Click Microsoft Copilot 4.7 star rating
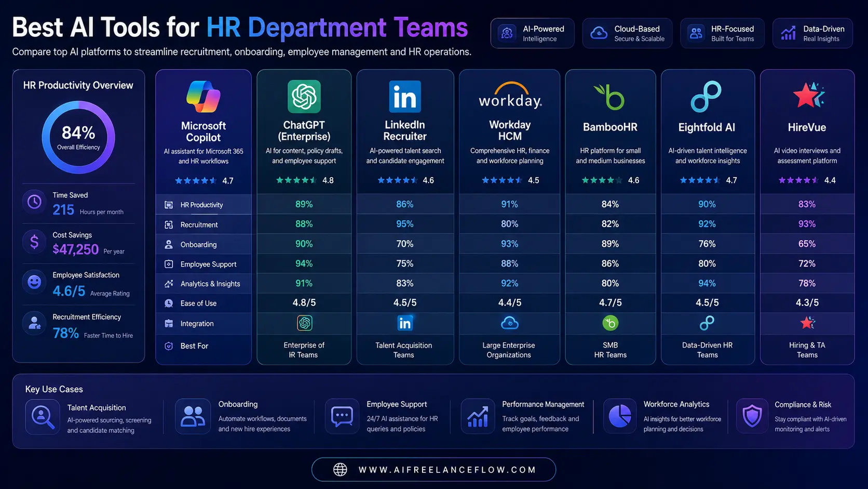 204,181
